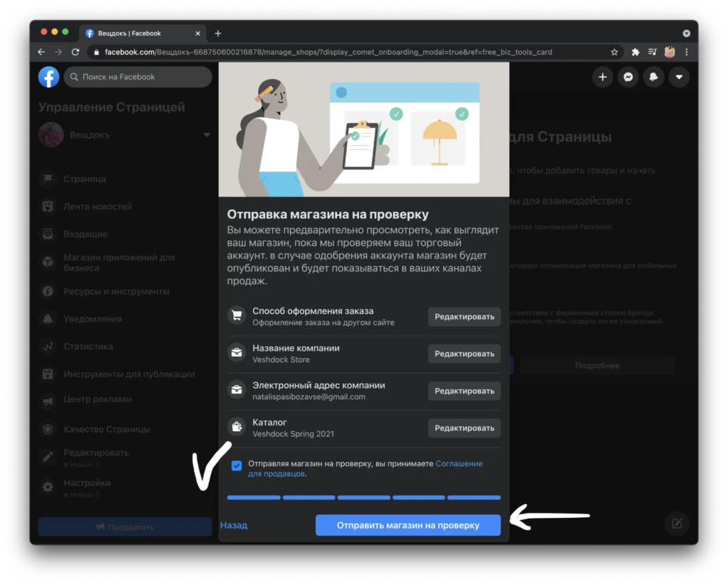Edit 'Название компании' with Редактировать
This screenshot has height=584, width=728.
464,354
